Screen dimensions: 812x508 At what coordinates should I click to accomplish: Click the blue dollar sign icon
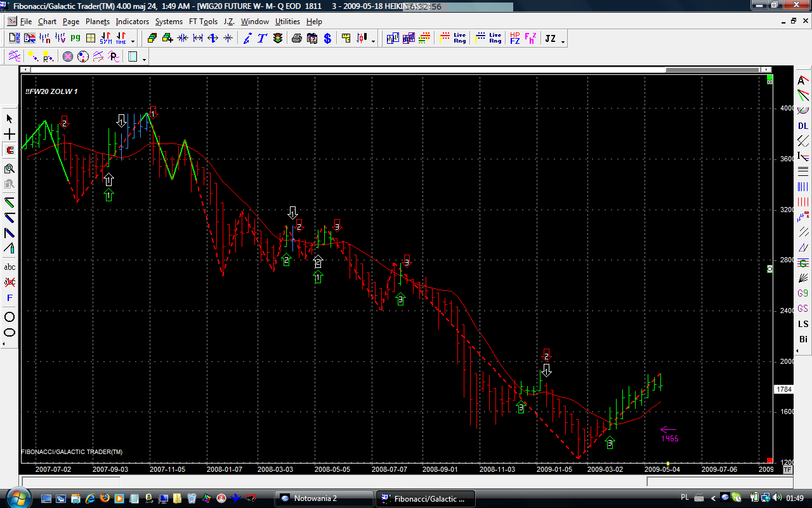pyautogui.click(x=327, y=39)
